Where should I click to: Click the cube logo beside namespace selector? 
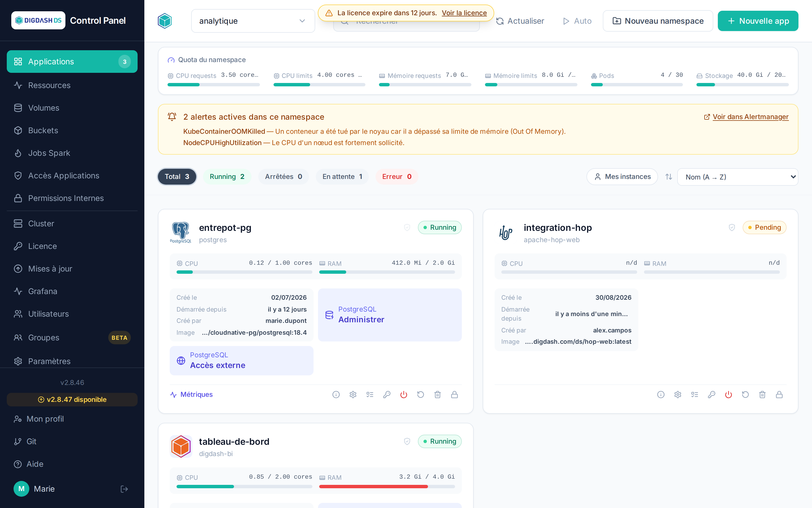point(165,21)
